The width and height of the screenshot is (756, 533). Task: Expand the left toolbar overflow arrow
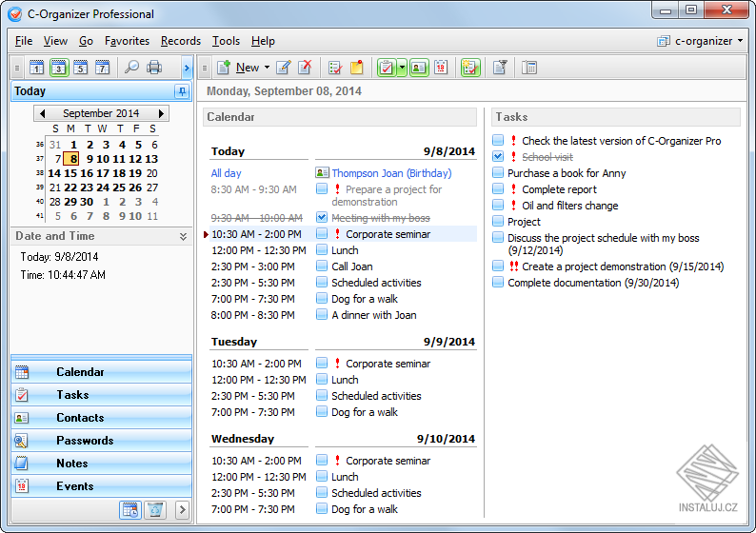[x=187, y=68]
